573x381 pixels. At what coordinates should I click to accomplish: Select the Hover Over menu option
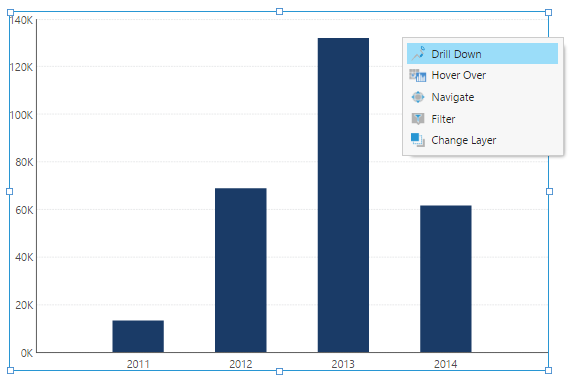482,75
